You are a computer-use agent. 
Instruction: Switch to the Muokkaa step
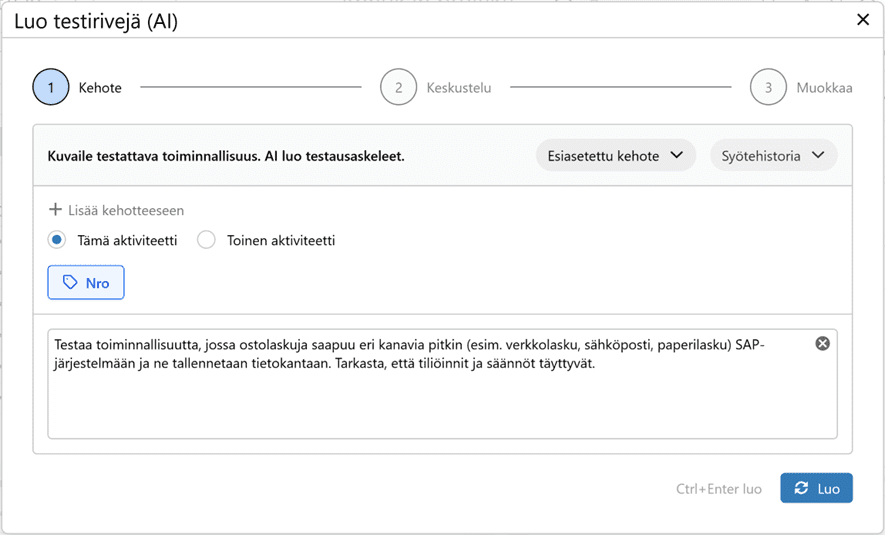824,88
